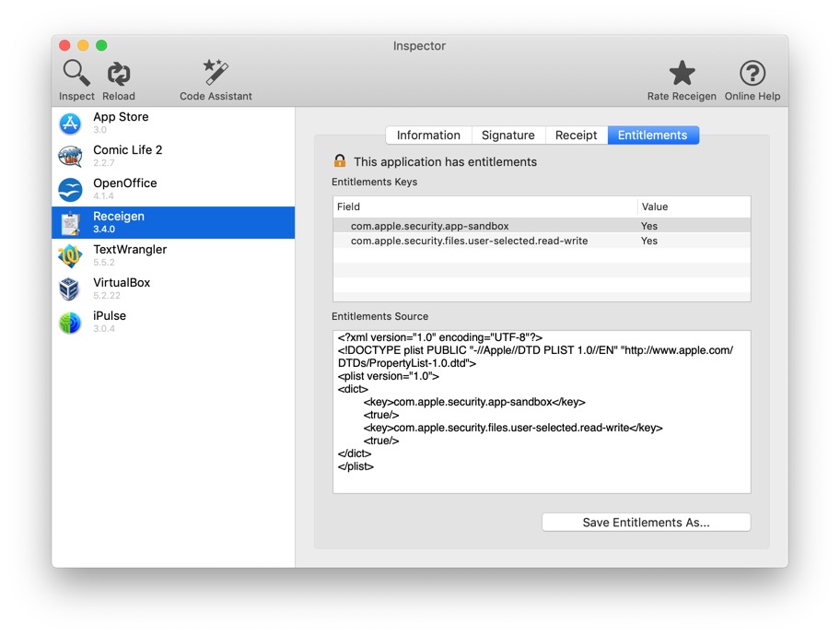Select the App Store icon in sidebar
Viewport: 840px width, 636px height.
coord(70,124)
